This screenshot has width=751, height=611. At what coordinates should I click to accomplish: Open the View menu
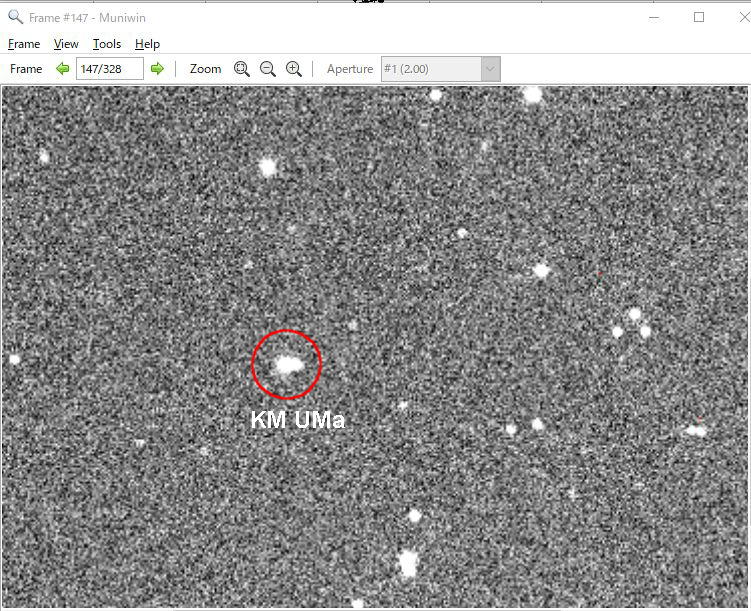tap(66, 44)
